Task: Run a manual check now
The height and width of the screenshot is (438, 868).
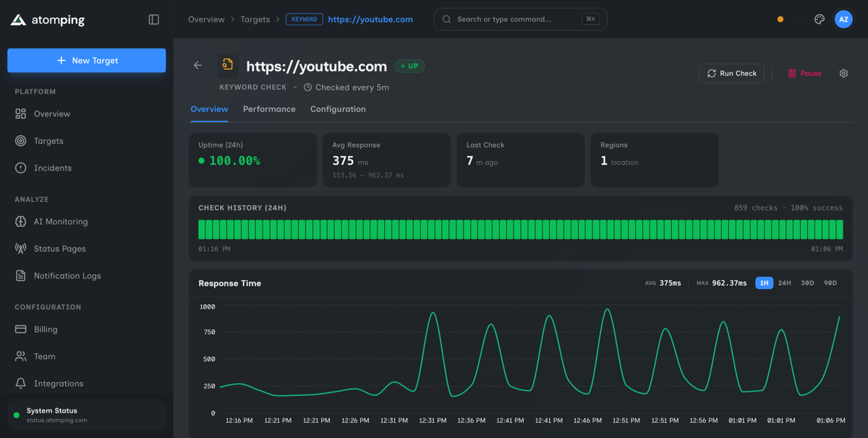Action: pos(731,73)
